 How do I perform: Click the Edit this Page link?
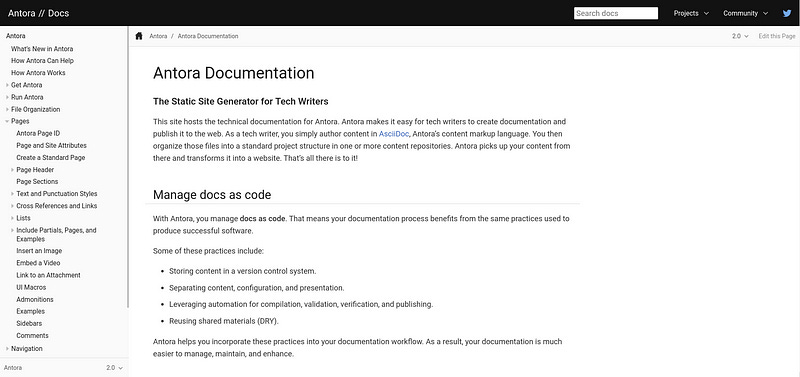(777, 36)
